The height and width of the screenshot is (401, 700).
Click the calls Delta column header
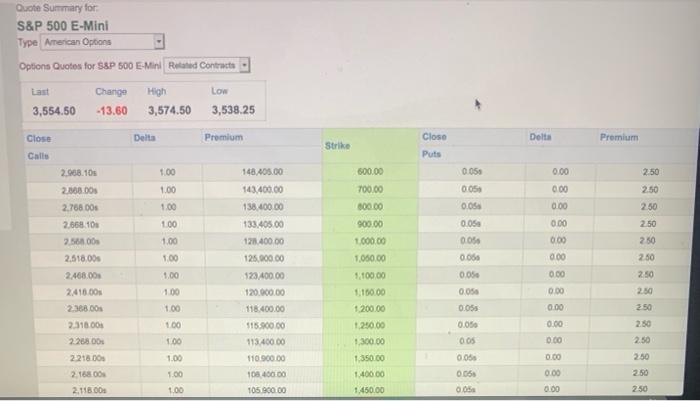point(145,138)
